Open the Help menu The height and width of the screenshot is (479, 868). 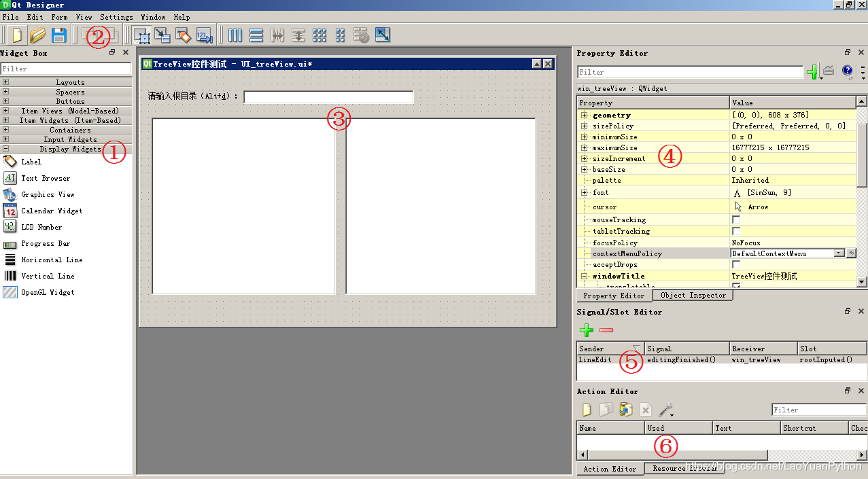[x=181, y=17]
